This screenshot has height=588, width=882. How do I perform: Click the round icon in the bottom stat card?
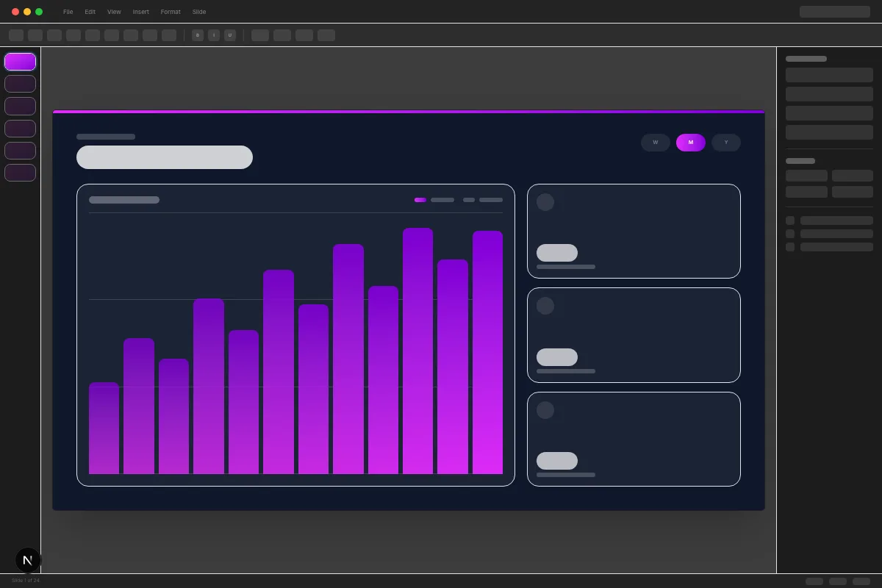[545, 410]
